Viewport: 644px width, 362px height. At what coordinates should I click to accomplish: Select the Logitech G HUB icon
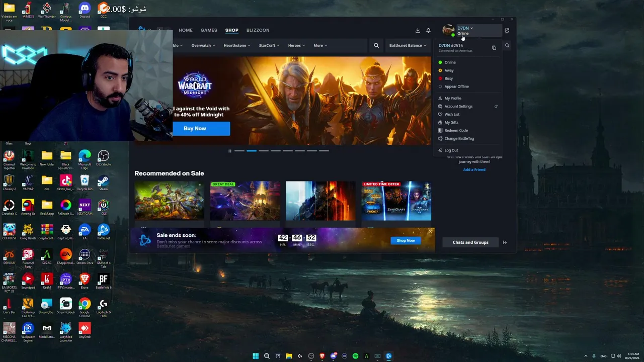(104, 306)
